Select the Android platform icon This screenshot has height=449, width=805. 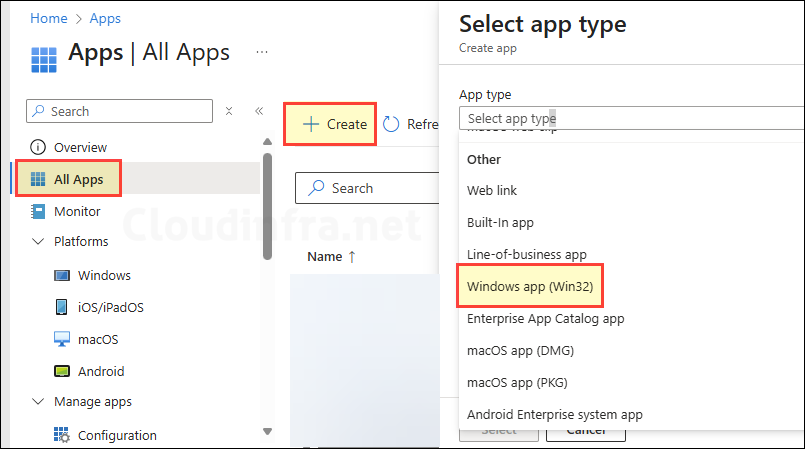click(62, 371)
